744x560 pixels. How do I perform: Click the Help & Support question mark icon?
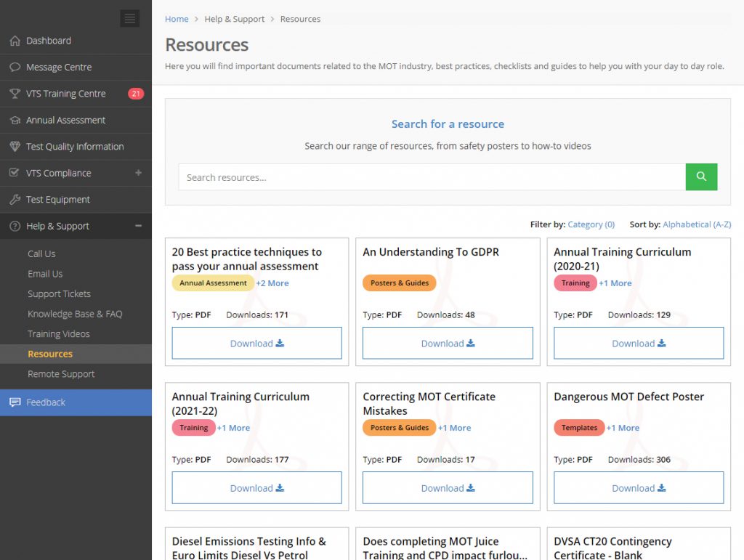click(15, 226)
